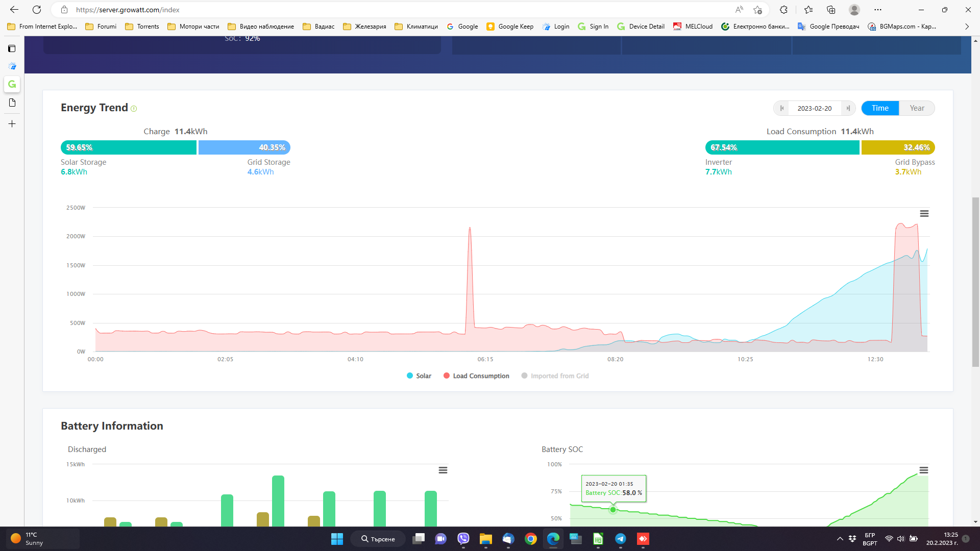The height and width of the screenshot is (551, 980).
Task: Open browser Extensions icon
Action: pyautogui.click(x=783, y=10)
